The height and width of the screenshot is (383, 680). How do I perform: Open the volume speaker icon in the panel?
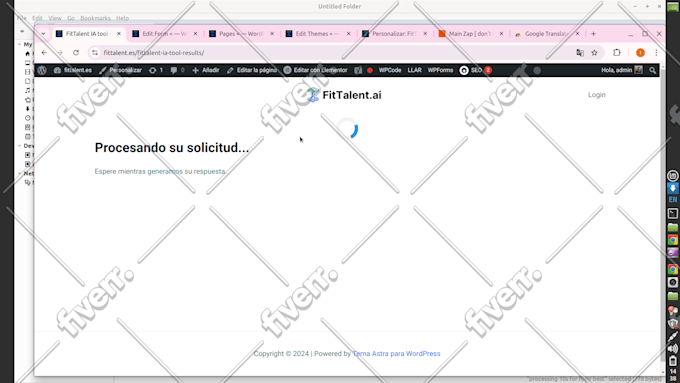[x=673, y=349]
